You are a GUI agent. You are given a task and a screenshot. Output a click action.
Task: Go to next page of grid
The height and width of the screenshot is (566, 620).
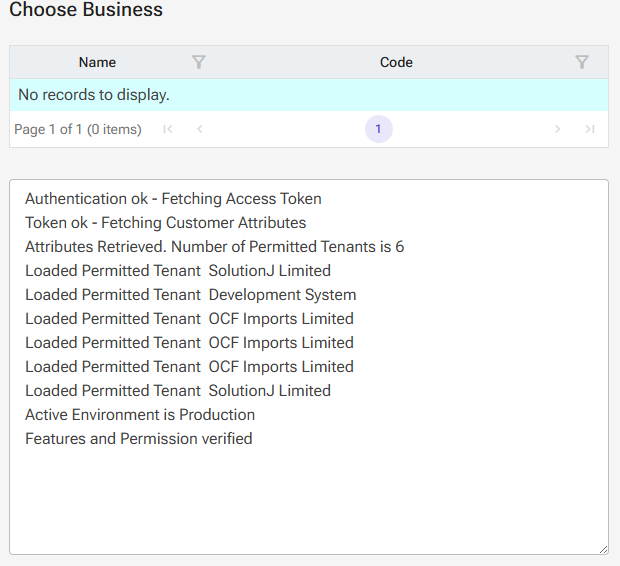558,129
